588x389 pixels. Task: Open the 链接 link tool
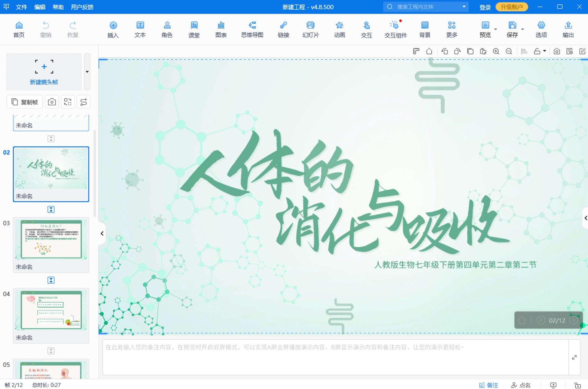click(283, 30)
